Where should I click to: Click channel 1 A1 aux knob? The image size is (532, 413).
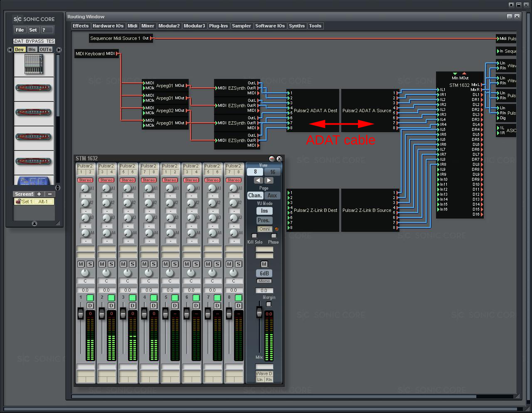point(85,188)
